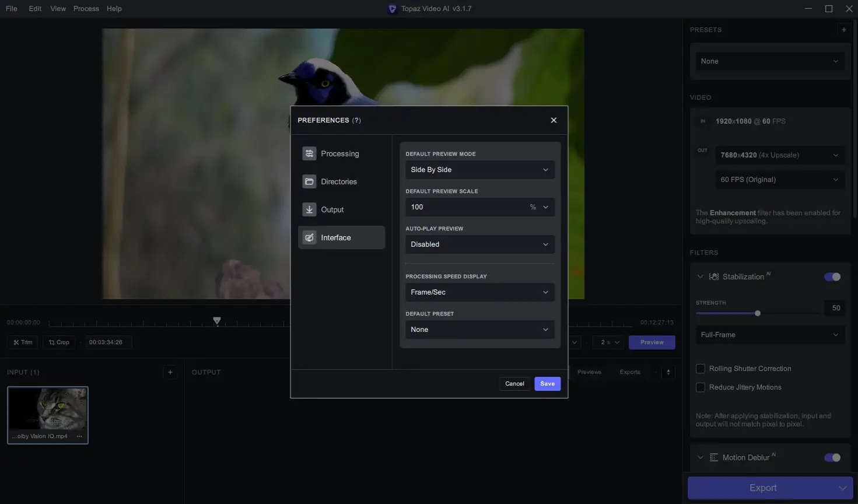Save the preferences

(547, 384)
